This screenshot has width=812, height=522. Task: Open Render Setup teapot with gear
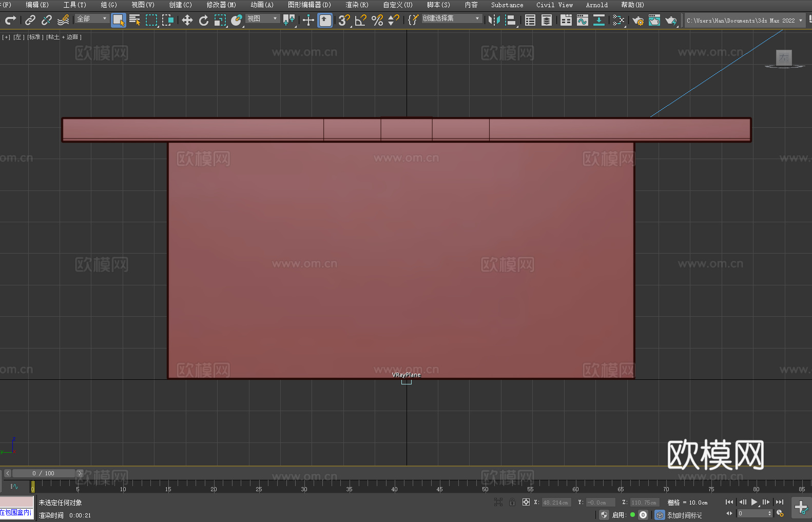(x=638, y=20)
